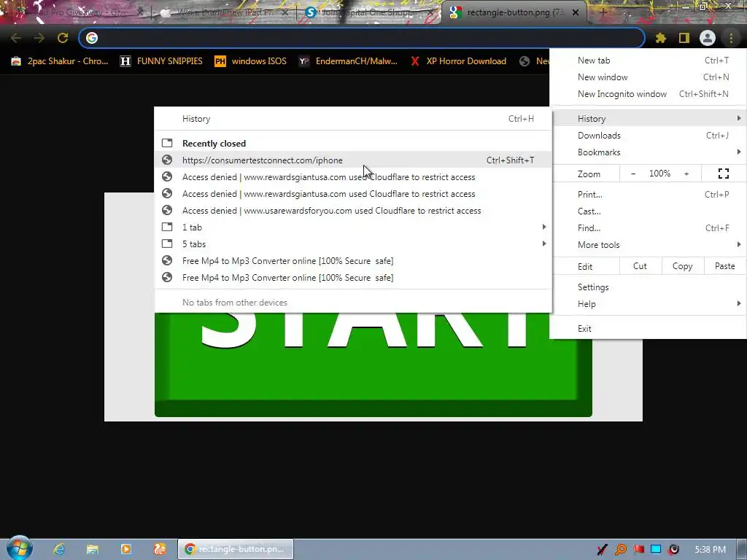
Task: Click Chrome rectangle-button.pn... taskbar button
Action: (236, 549)
